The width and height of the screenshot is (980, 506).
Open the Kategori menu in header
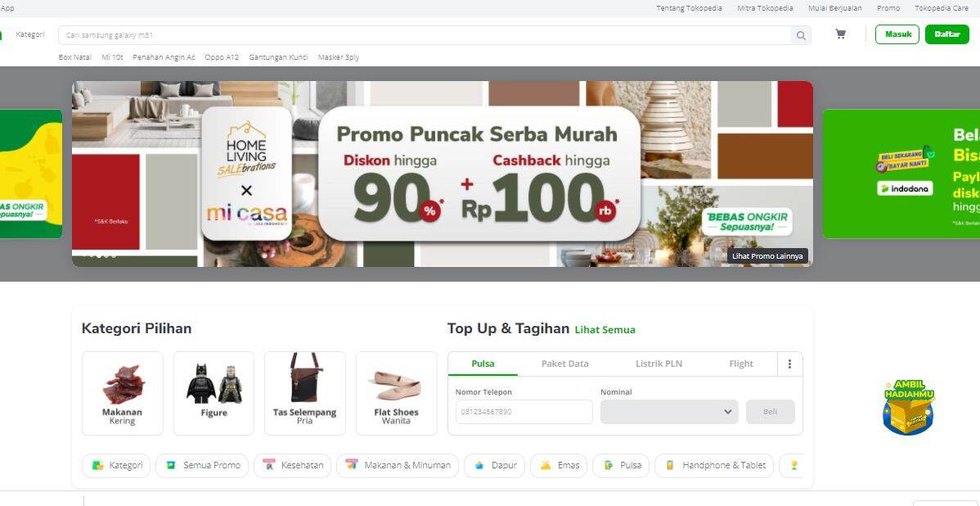click(30, 34)
